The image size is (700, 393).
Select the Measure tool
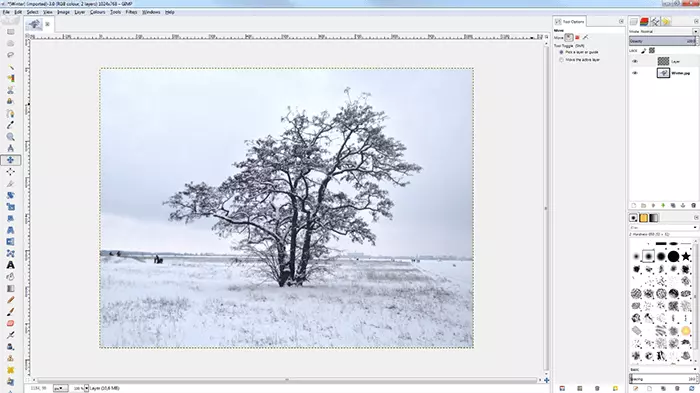[x=10, y=148]
